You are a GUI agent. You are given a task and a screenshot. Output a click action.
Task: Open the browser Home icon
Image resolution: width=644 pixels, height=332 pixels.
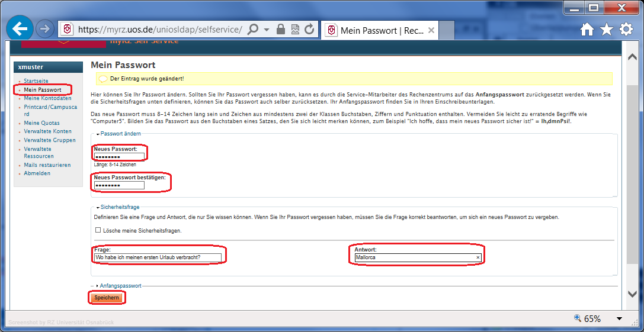587,30
